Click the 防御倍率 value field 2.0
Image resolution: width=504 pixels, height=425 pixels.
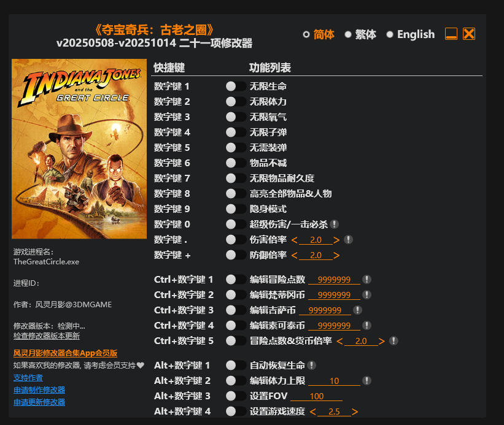tap(316, 255)
